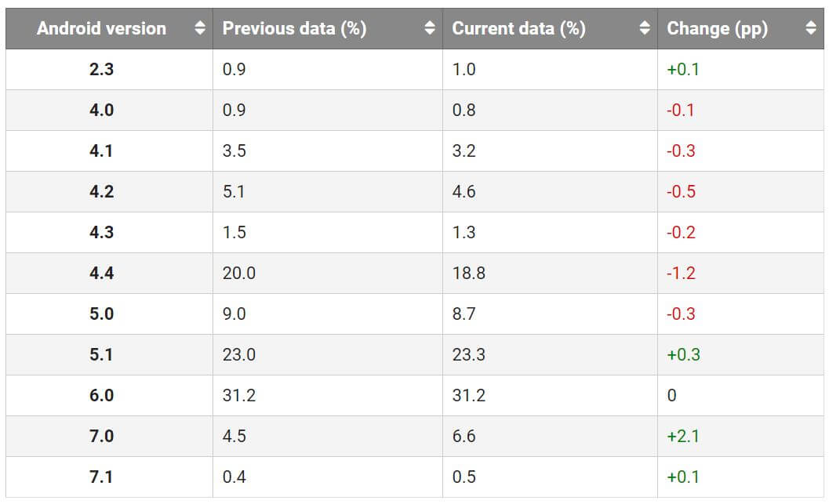
Task: Click the +2.1 change value
Action: coord(682,436)
